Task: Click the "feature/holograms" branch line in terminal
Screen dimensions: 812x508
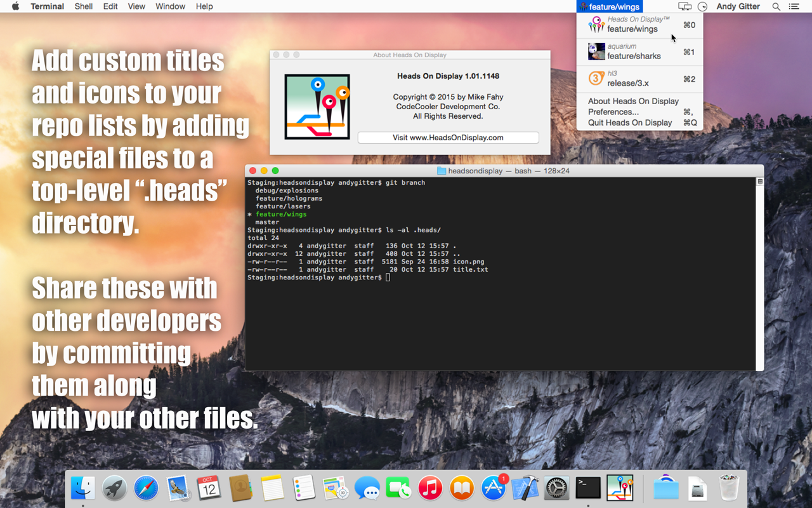Action: [x=289, y=198]
